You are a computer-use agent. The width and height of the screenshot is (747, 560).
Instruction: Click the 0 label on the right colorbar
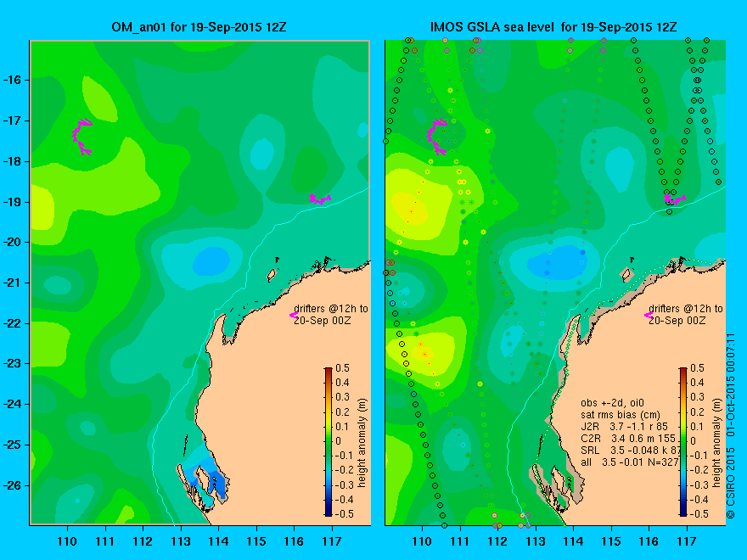tap(694, 441)
